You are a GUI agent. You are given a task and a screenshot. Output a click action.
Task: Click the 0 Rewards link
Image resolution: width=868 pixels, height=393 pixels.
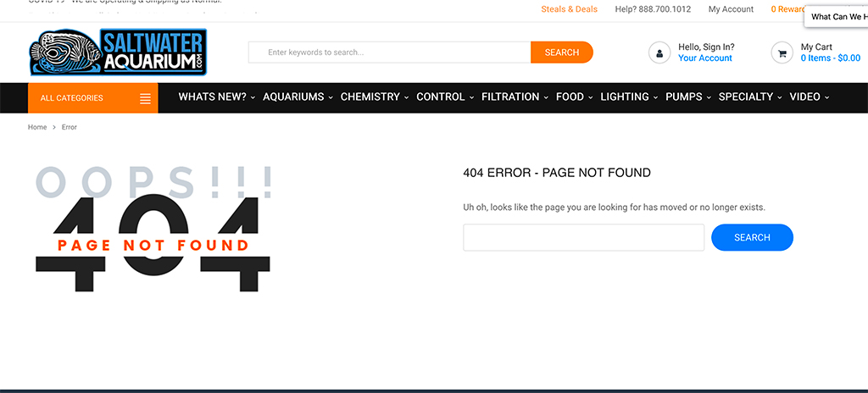(788, 9)
